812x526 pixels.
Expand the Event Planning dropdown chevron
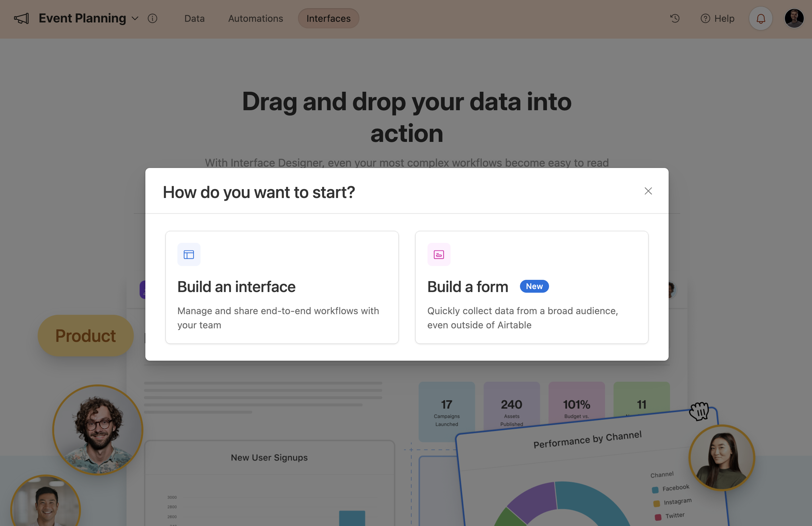(x=135, y=18)
